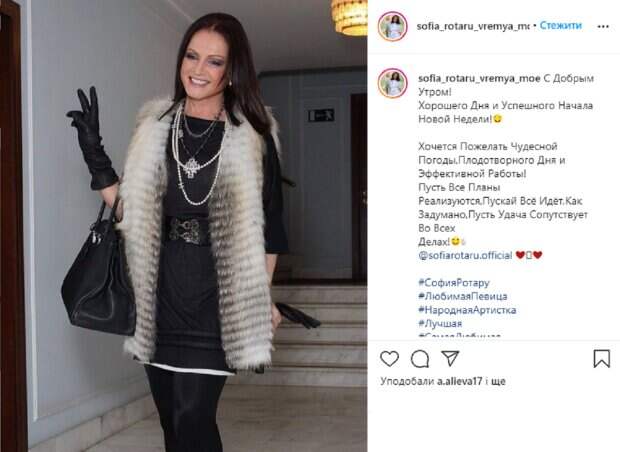Open the #НароднаяАртистка hashtag
620x452 pixels.
[467, 310]
